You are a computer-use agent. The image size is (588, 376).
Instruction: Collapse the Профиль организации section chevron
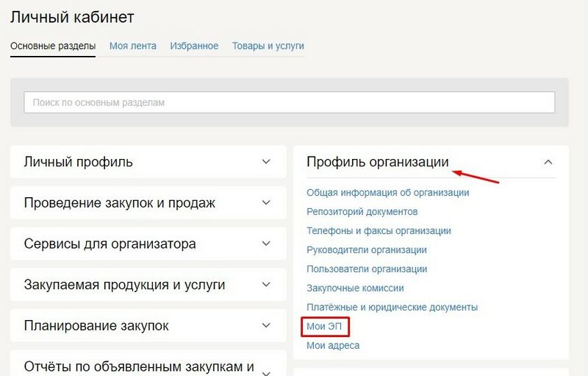tap(548, 162)
